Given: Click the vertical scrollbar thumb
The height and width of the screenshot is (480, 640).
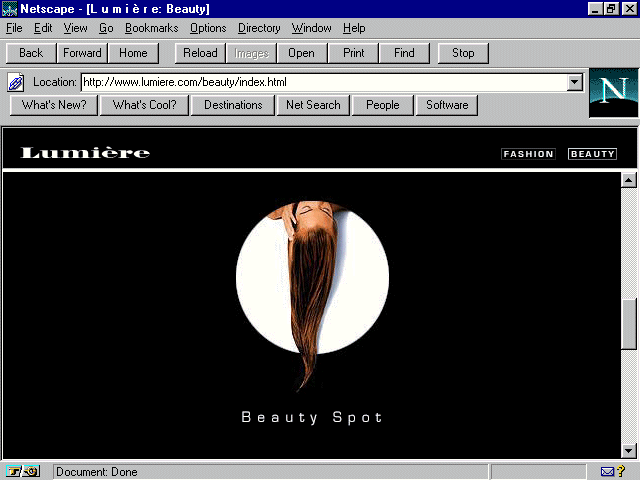Looking at the screenshot, I should click(x=629, y=324).
